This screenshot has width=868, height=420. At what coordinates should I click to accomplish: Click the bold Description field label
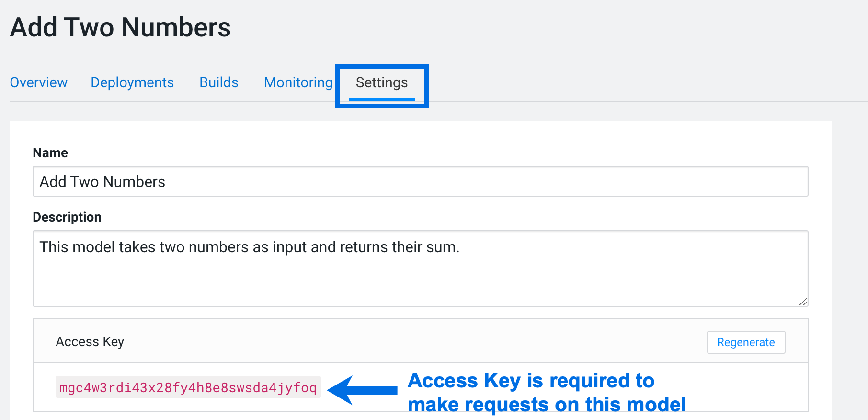67,217
